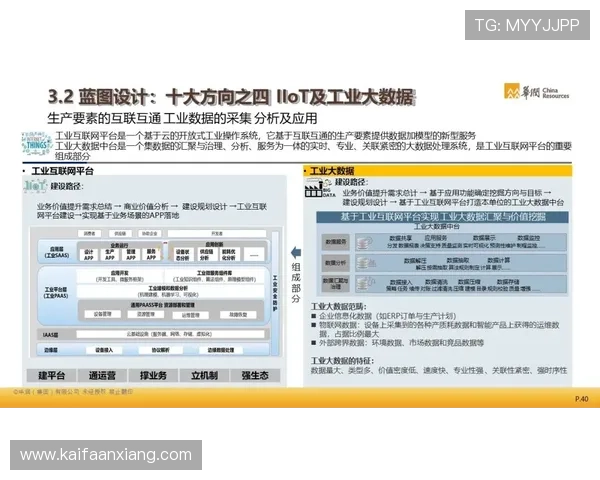Screen dimensions: 600x480
Task: Click the database icon in 数据服务 row
Action: coord(364,242)
